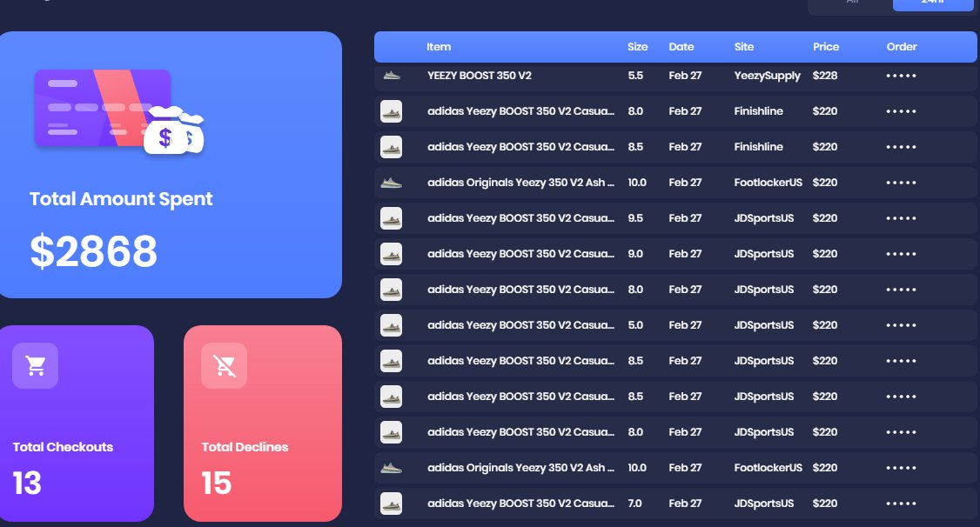
Task: Click the purple credit card illustration
Action: tap(103, 109)
